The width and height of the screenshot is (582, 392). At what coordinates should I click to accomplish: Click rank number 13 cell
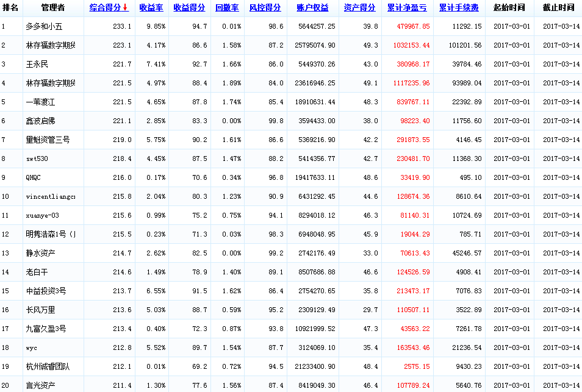[x=5, y=253]
